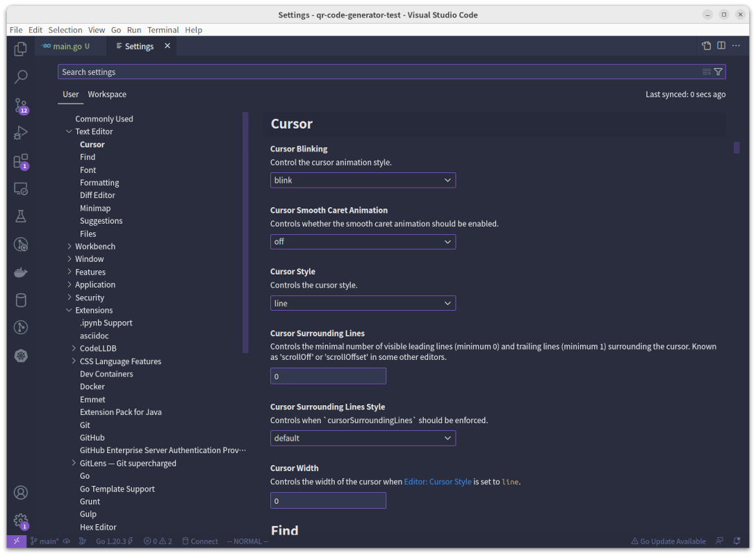Expand the Application settings section
The width and height of the screenshot is (756, 556).
(69, 284)
